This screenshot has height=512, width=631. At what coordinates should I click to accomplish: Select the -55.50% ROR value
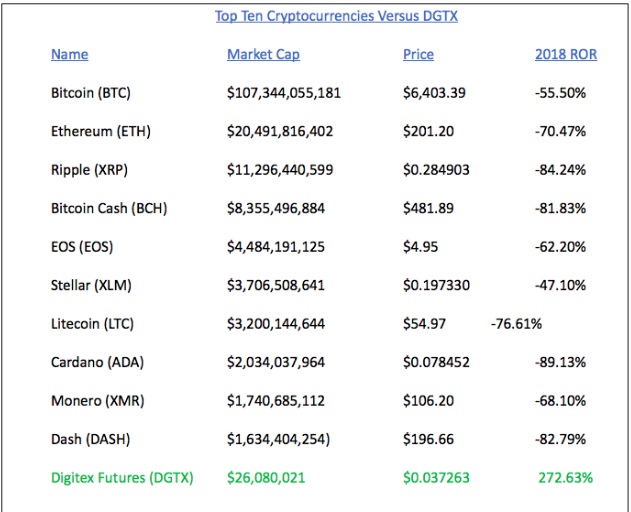(560, 93)
